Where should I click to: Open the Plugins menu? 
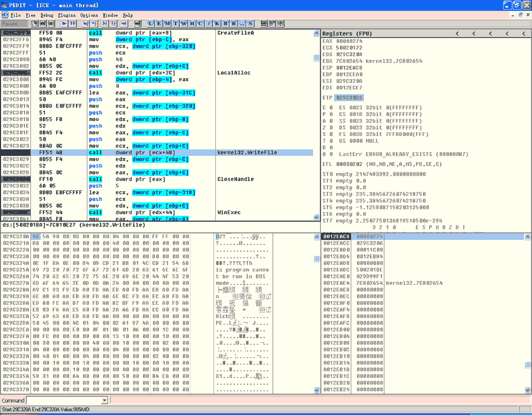point(67,16)
